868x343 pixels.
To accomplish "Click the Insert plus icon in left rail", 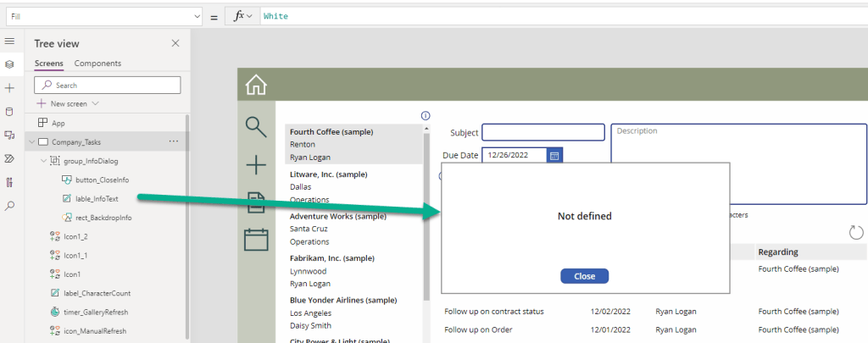I will pyautogui.click(x=9, y=88).
